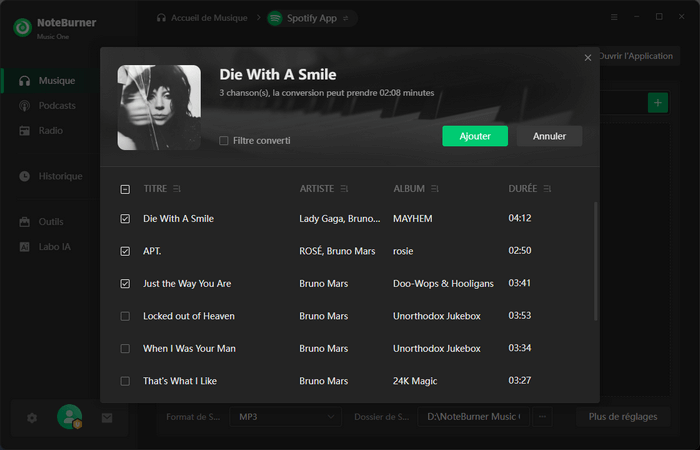Click the NoteBurner logo icon
The height and width of the screenshot is (450, 700).
pyautogui.click(x=22, y=27)
